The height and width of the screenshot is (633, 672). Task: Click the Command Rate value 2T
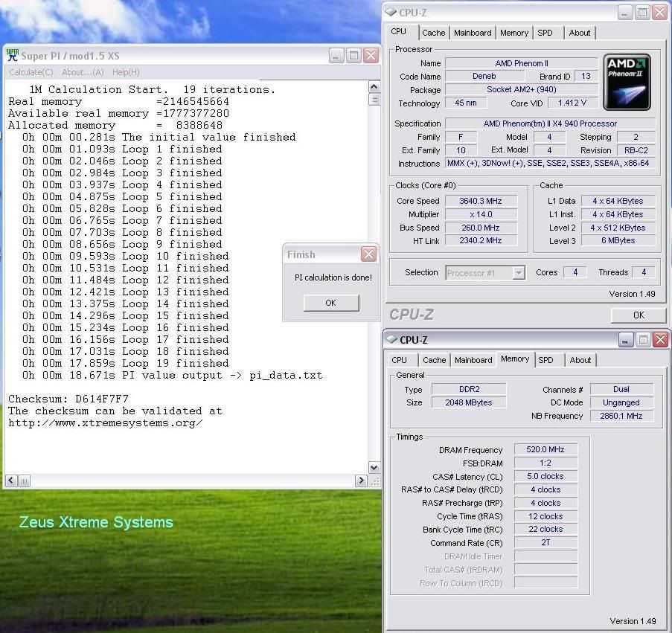(x=545, y=543)
